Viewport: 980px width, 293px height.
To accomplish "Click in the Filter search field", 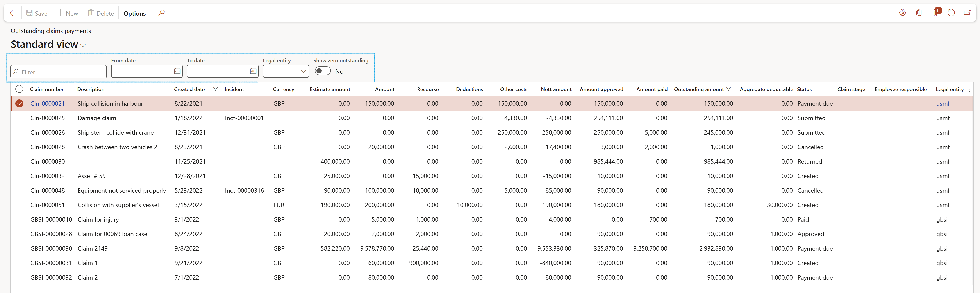I will (61, 72).
